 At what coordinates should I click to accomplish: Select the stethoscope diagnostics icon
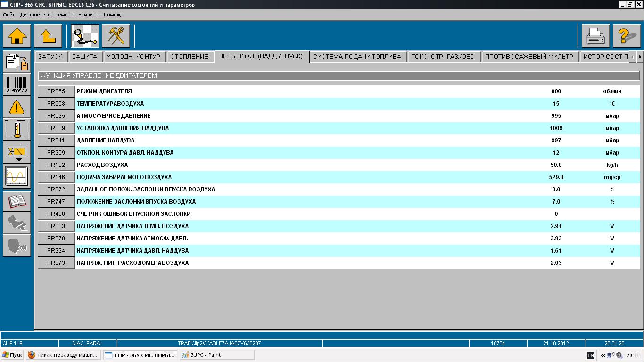coord(85,36)
